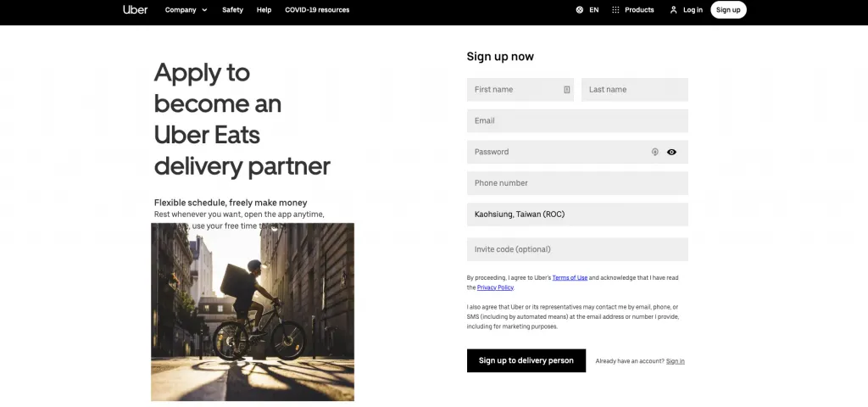The height and width of the screenshot is (407, 868).
Task: Open the Terms of Use link
Action: 570,277
